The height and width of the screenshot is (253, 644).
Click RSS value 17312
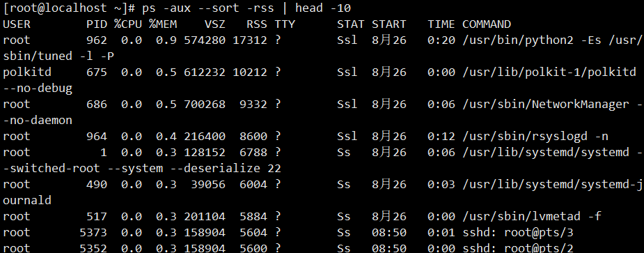(x=250, y=40)
